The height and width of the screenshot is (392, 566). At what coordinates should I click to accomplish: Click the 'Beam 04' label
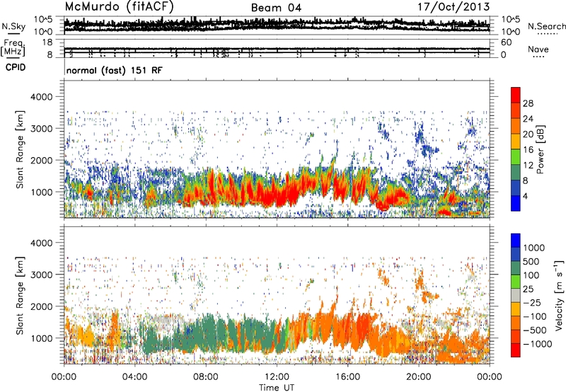[276, 8]
